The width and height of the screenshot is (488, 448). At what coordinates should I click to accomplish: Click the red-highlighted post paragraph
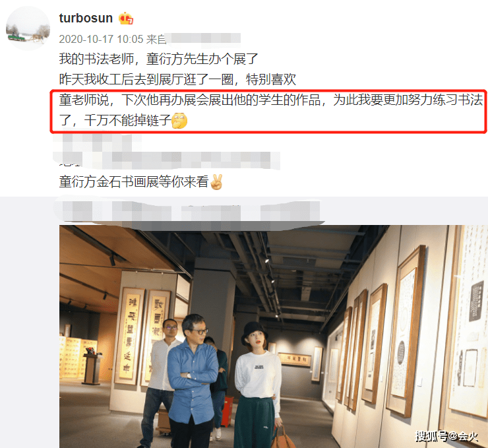[268, 112]
